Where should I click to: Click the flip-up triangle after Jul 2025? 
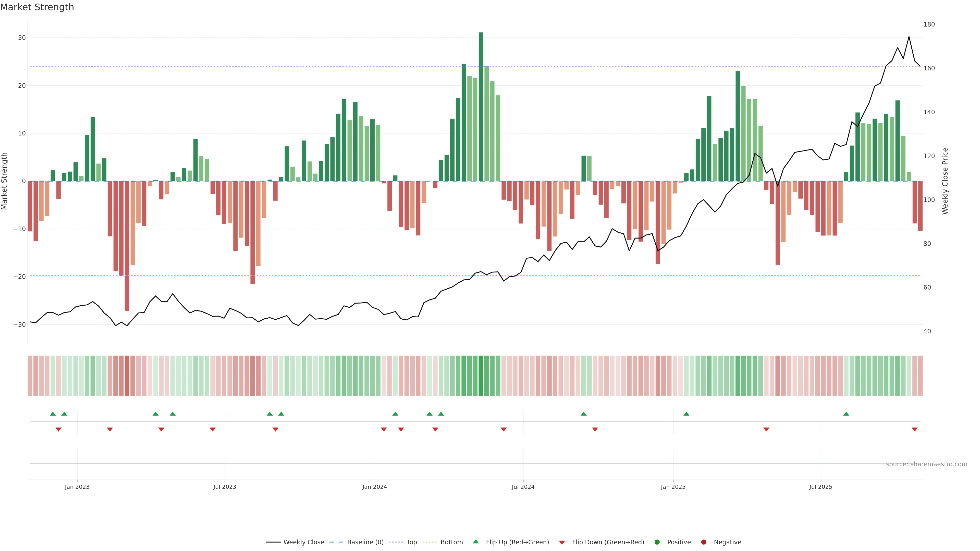pyautogui.click(x=846, y=414)
